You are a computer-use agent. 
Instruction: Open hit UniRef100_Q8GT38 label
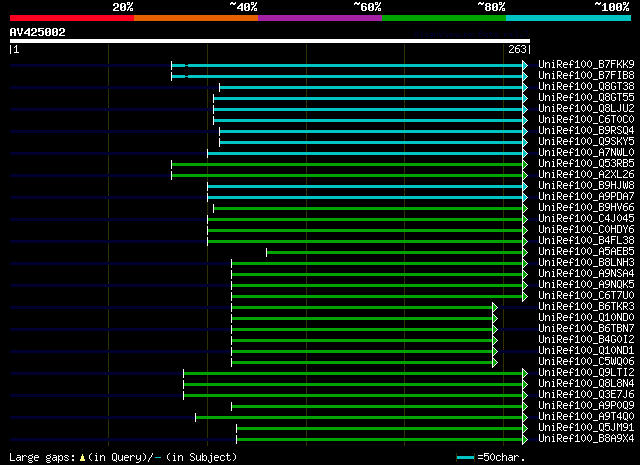pos(586,87)
